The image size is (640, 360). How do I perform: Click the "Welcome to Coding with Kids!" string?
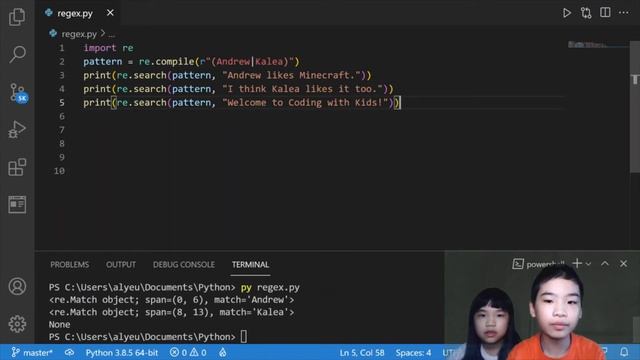(305, 102)
